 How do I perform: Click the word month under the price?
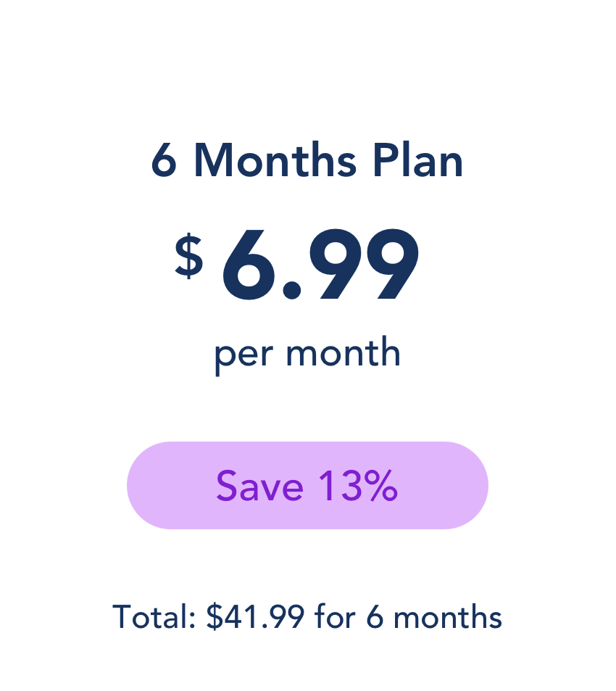(344, 352)
